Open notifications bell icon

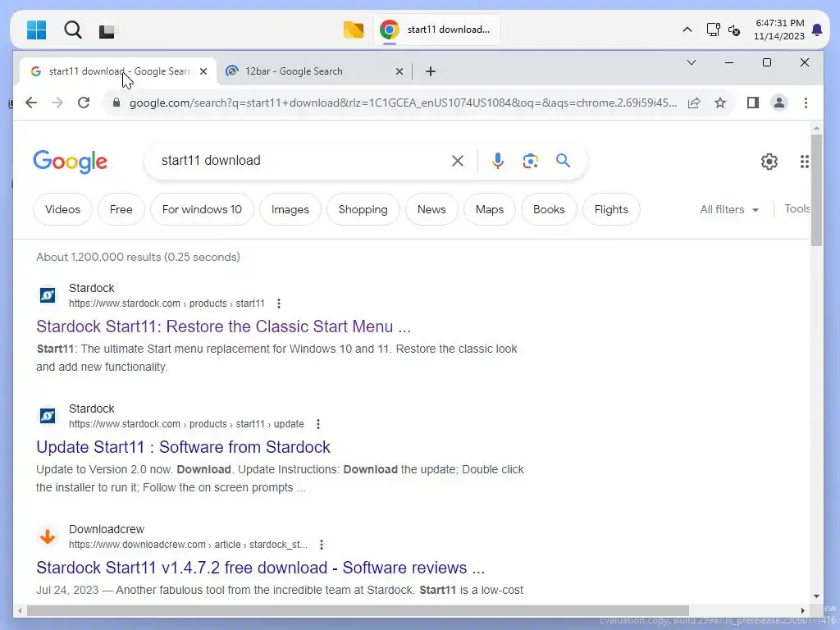(817, 30)
